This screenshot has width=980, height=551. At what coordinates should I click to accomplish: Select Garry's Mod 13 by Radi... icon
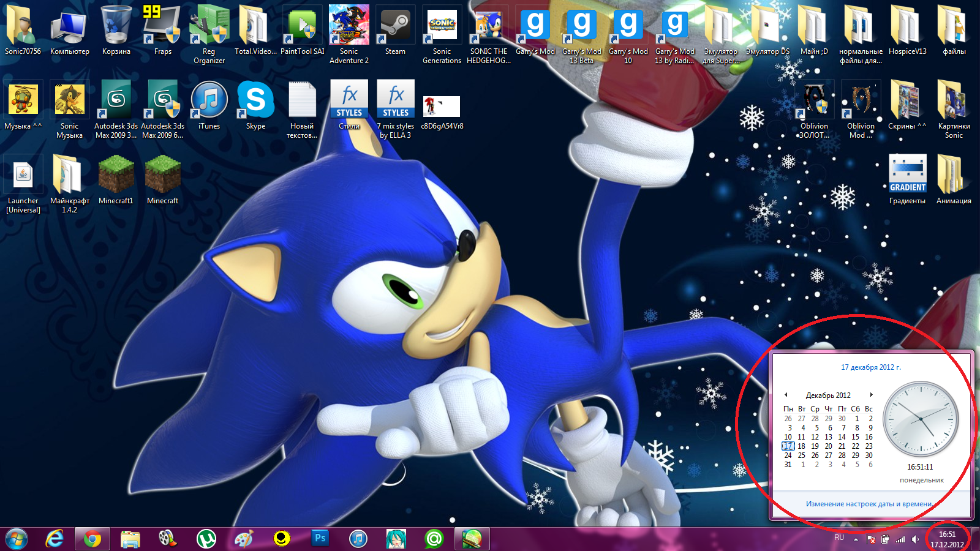point(674,35)
